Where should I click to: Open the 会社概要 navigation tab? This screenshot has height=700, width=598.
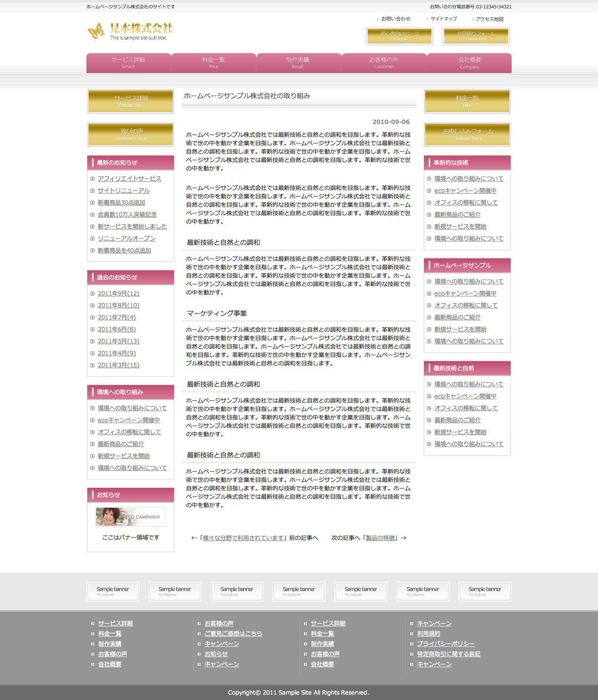pyautogui.click(x=469, y=63)
